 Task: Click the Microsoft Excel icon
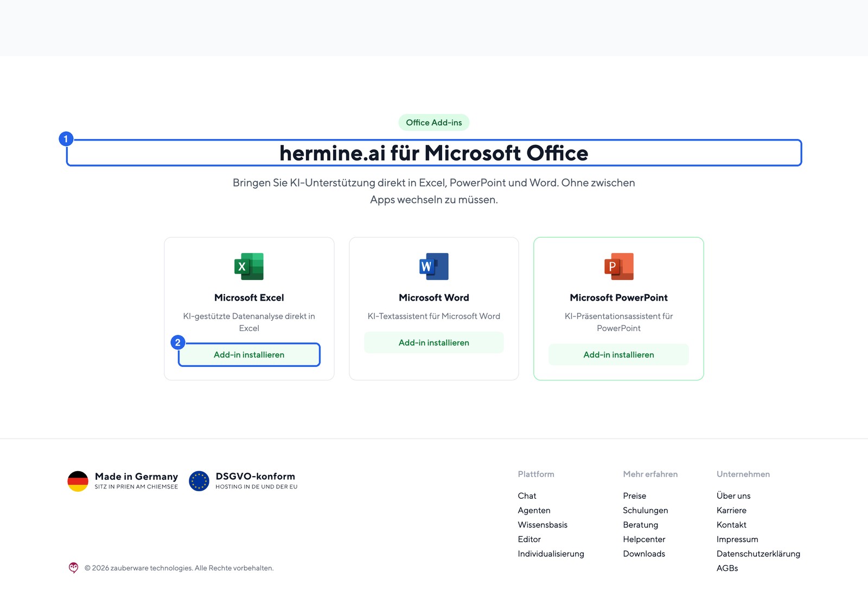(249, 266)
